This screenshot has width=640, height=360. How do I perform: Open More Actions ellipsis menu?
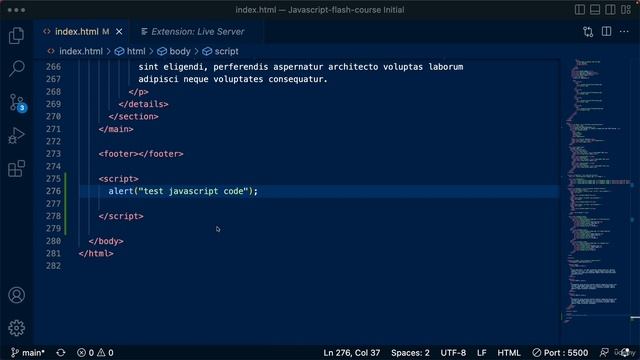tap(624, 31)
